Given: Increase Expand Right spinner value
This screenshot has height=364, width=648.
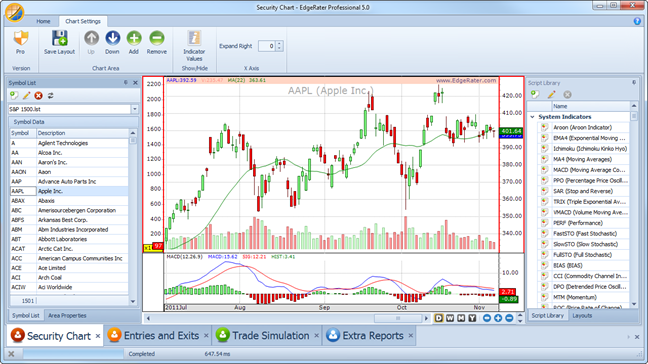Looking at the screenshot, I should pyautogui.click(x=279, y=43).
